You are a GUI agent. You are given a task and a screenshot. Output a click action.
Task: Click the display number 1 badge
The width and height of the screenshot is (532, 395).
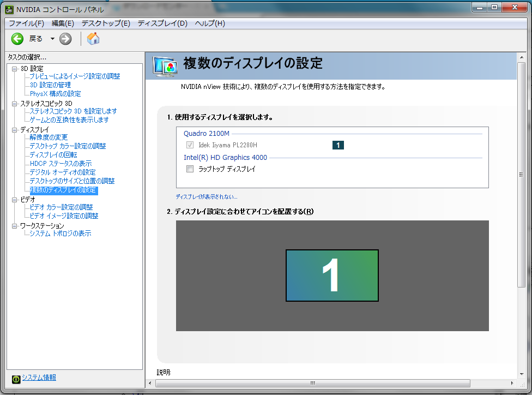coord(338,145)
